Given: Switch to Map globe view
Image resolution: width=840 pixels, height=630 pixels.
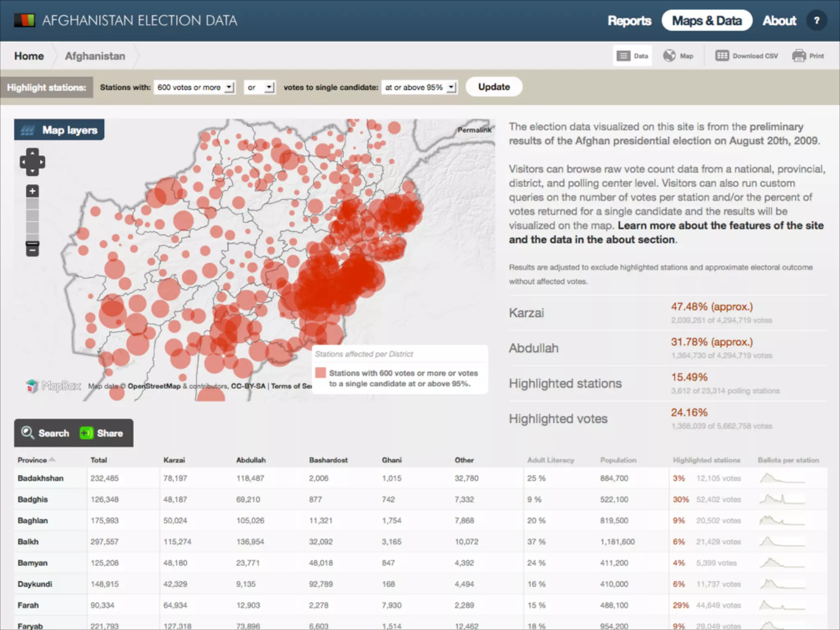Looking at the screenshot, I should [669, 56].
